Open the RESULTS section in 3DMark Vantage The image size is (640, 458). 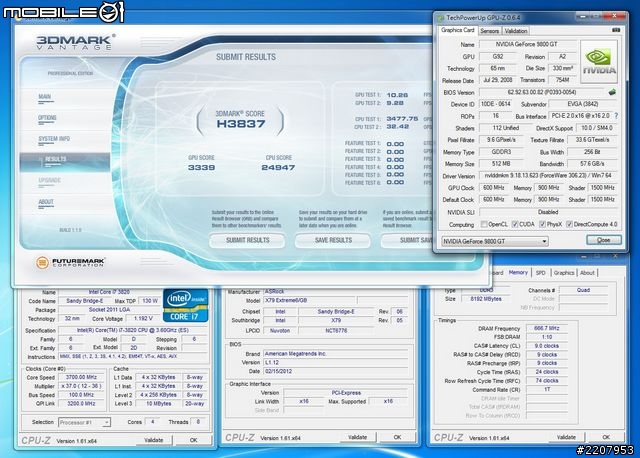tap(64, 160)
